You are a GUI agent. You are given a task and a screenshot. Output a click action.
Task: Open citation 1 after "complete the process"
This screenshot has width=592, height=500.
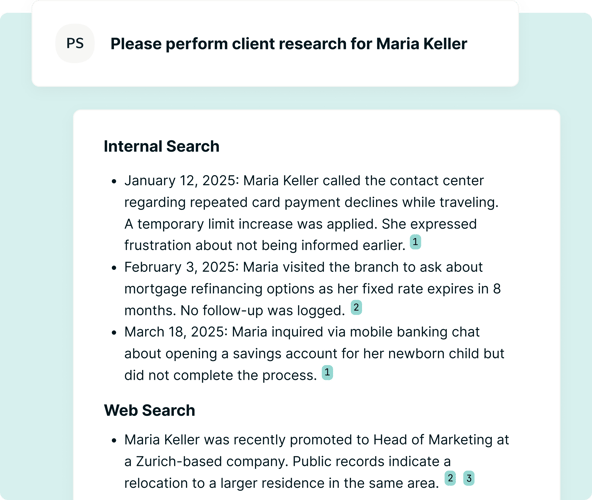pyautogui.click(x=327, y=372)
